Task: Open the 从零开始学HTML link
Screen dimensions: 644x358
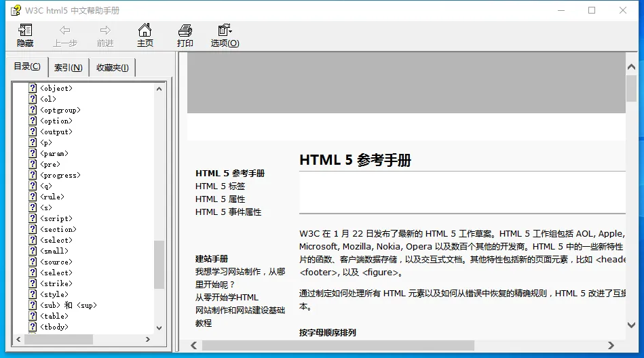Action: point(227,297)
